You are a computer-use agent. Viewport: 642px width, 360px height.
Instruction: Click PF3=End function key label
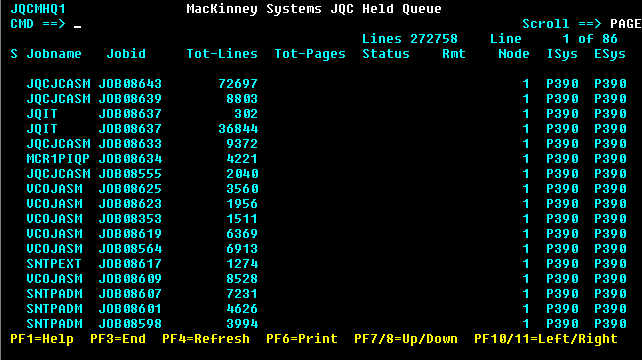click(118, 339)
